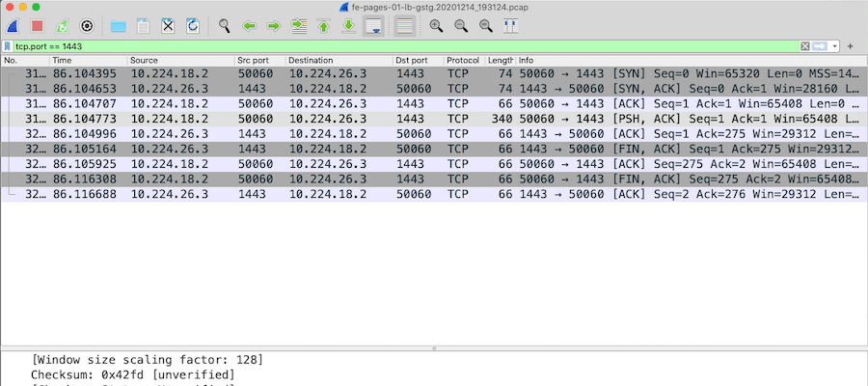Image resolution: width=868 pixels, height=386 pixels.
Task: Zoom in on packet text
Action: [x=436, y=26]
